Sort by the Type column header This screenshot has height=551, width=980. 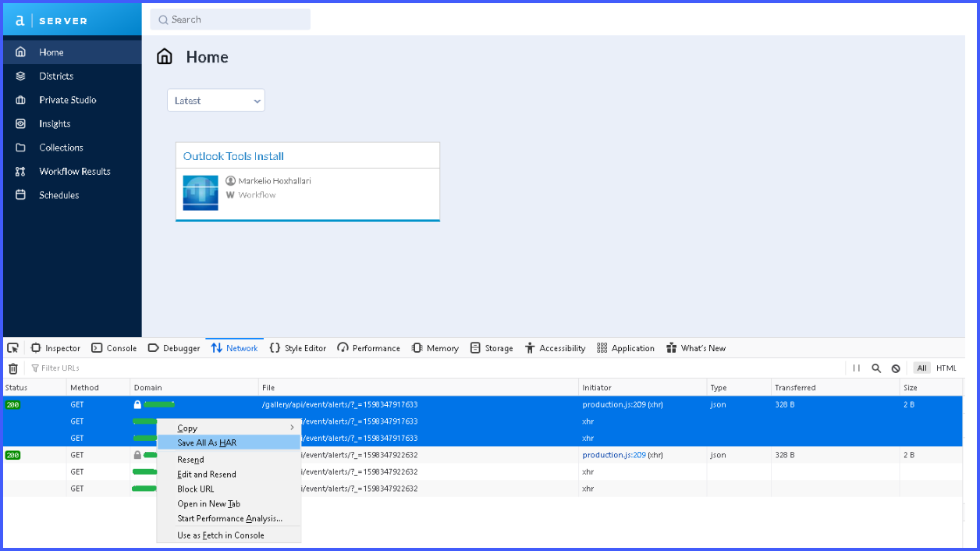(739, 388)
